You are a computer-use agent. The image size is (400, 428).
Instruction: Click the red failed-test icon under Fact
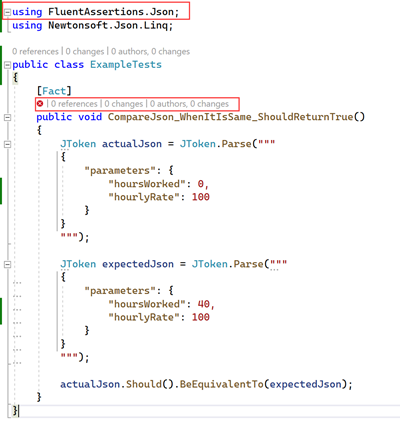tap(40, 104)
